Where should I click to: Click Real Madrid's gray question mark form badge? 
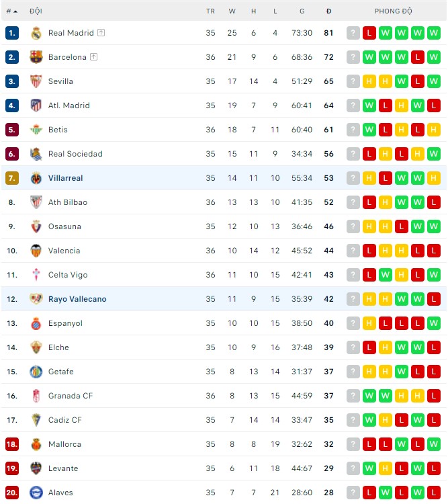coord(353,33)
